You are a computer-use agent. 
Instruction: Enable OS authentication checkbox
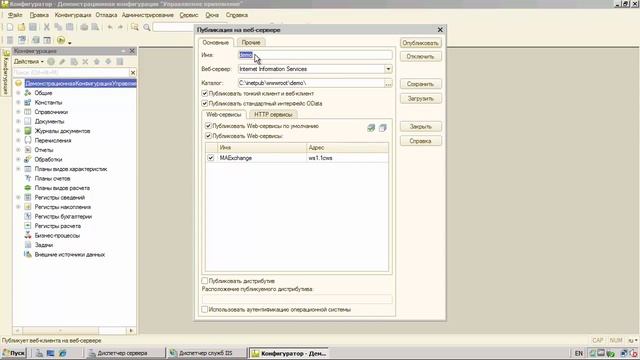(x=205, y=309)
